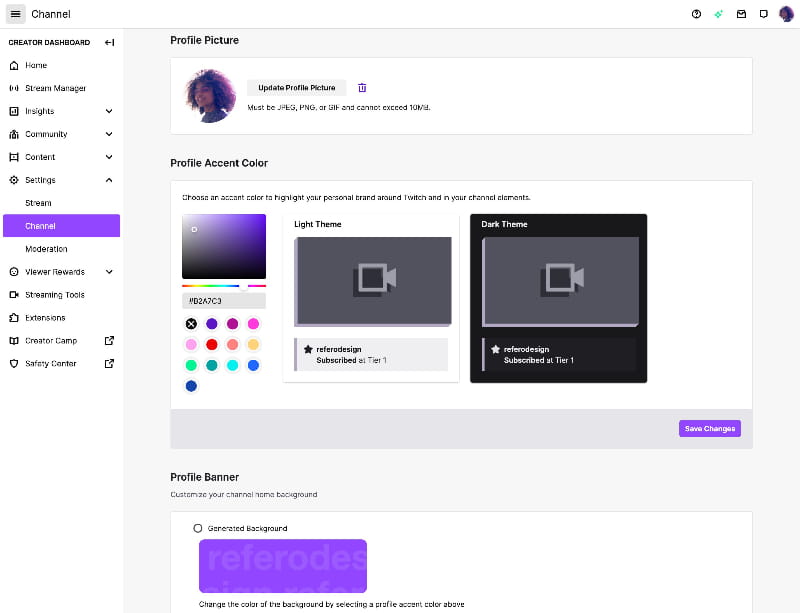
Task: Delete the profile picture via trash icon
Action: (362, 87)
